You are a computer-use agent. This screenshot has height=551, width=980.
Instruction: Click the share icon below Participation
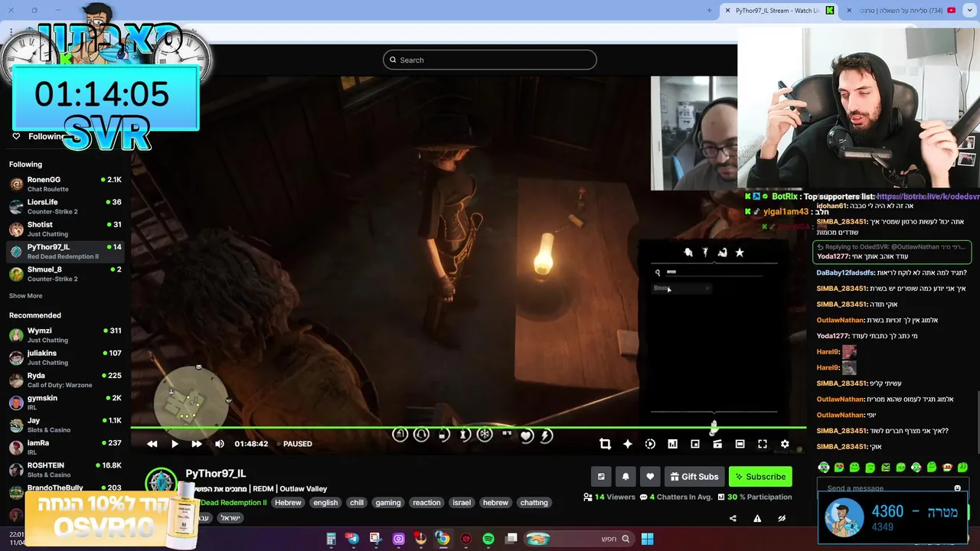(x=733, y=518)
